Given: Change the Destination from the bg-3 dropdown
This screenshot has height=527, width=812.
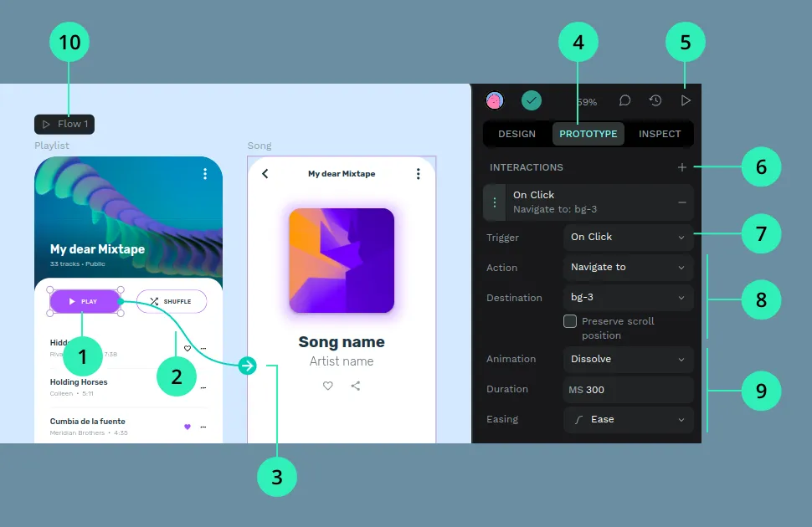Looking at the screenshot, I should (x=628, y=297).
